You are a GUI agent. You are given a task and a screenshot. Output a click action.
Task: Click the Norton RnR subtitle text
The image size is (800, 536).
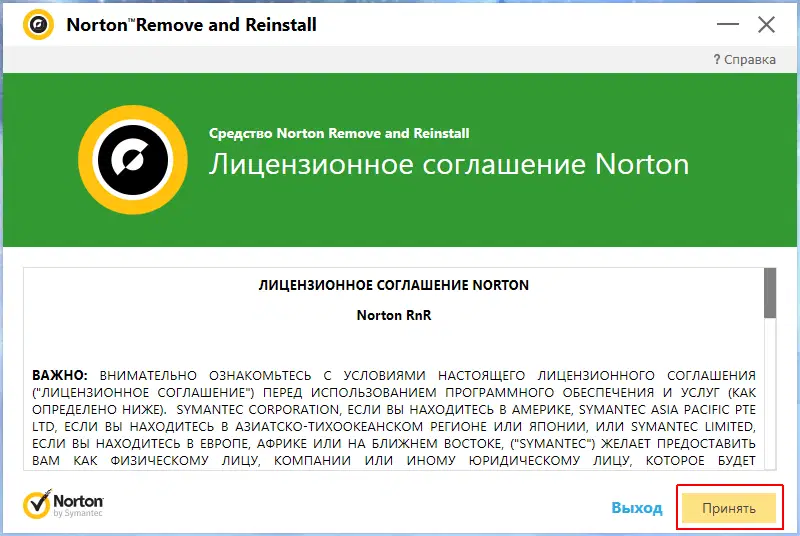[393, 315]
